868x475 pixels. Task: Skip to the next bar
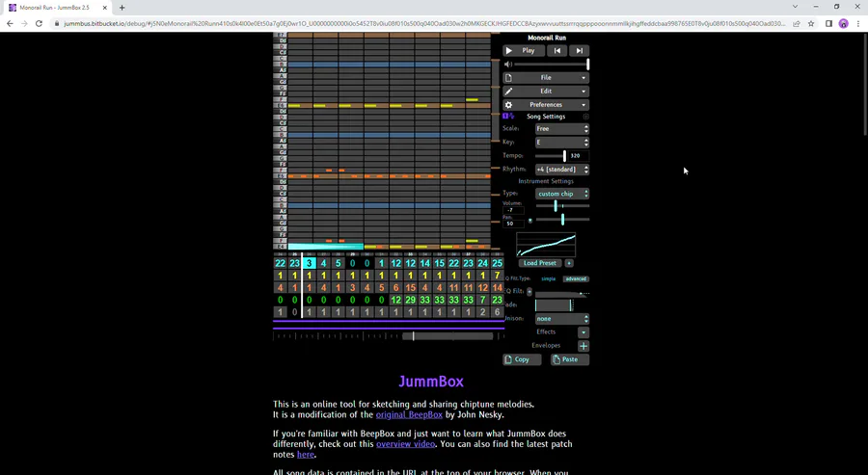(x=579, y=50)
